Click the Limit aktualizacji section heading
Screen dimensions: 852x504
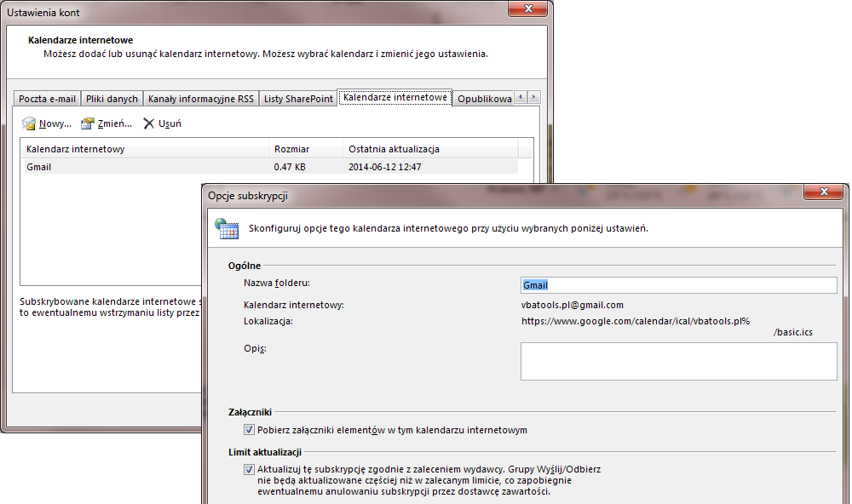265,452
